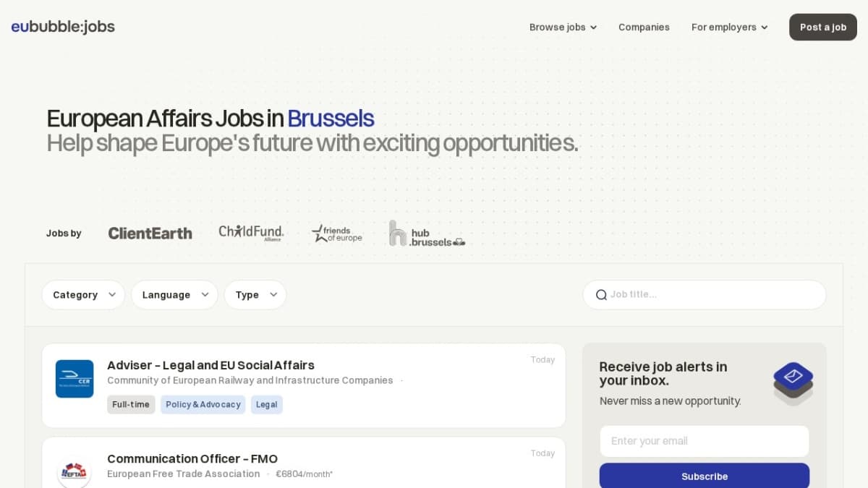Expand the Type filter dropdown

(255, 294)
